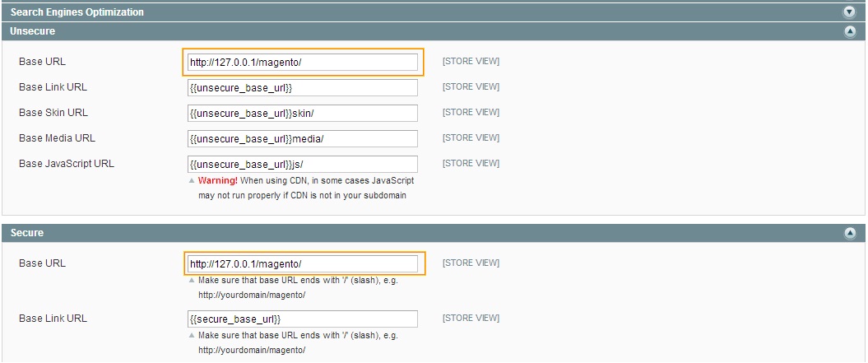868x363 pixels.
Task: Collapse Unsecure section via its arrow icon
Action: click(850, 31)
